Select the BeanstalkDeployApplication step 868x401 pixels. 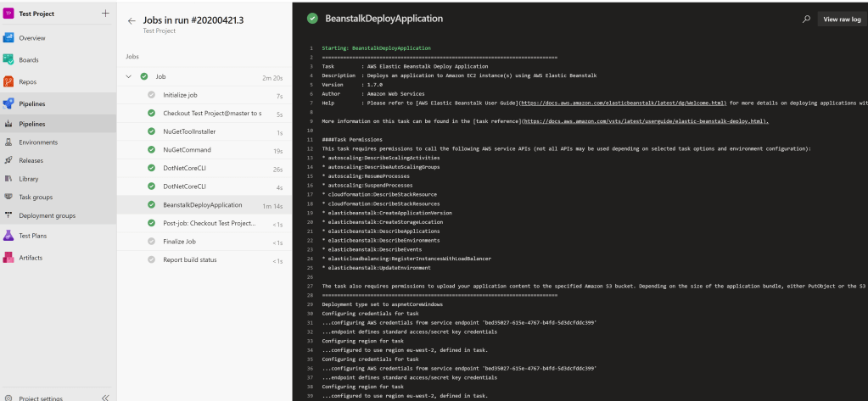202,204
